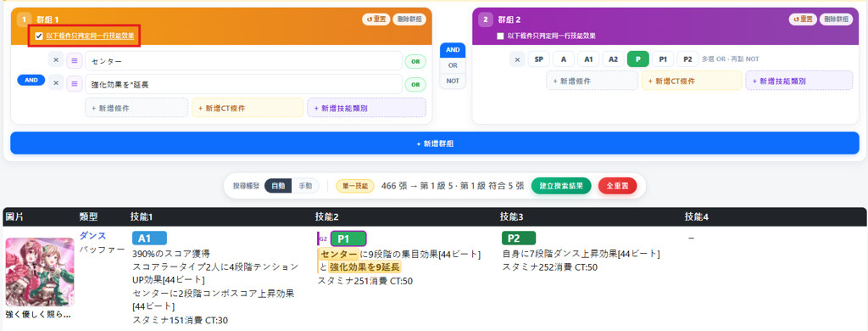Image resolution: width=868 pixels, height=331 pixels.
Task: Toggle the OR button next to センター
Action: click(415, 61)
